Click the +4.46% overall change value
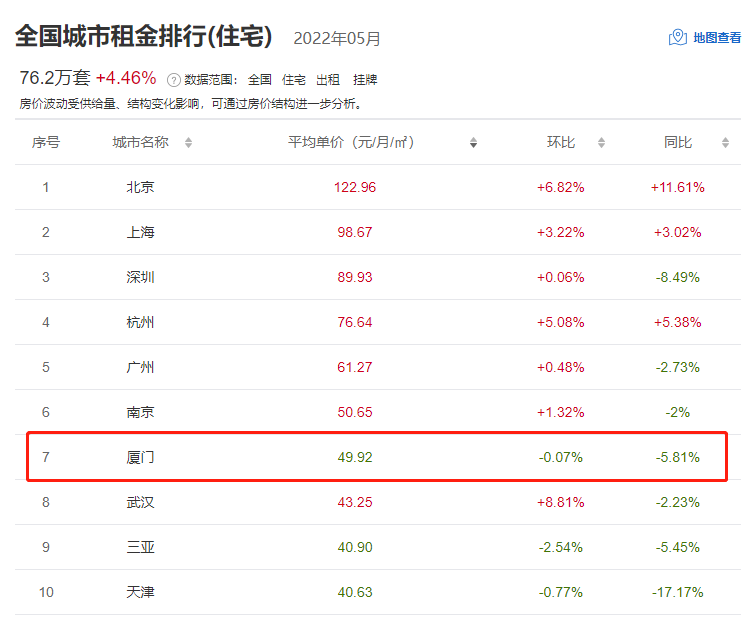Image resolution: width=747 pixels, height=621 pixels. (x=126, y=78)
